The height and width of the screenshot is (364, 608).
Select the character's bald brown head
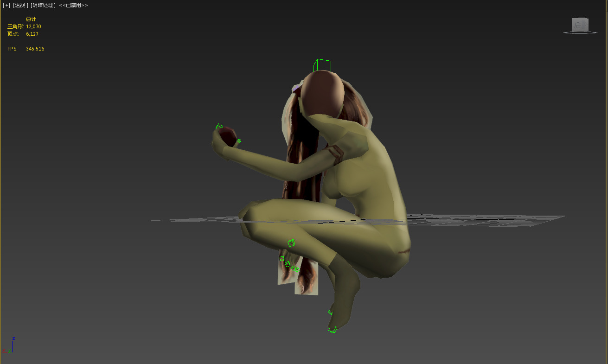[x=322, y=93]
